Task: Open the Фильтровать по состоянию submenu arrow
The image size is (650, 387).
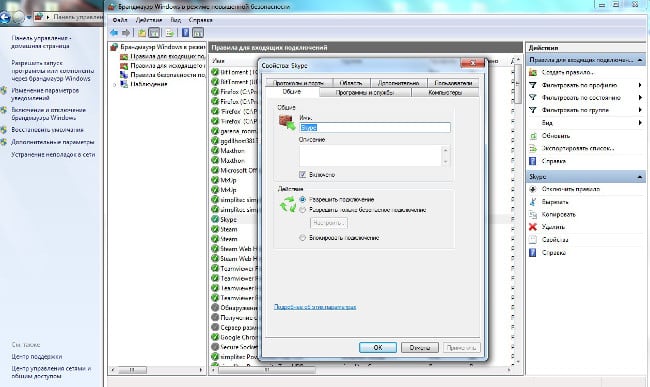Action: (640, 97)
